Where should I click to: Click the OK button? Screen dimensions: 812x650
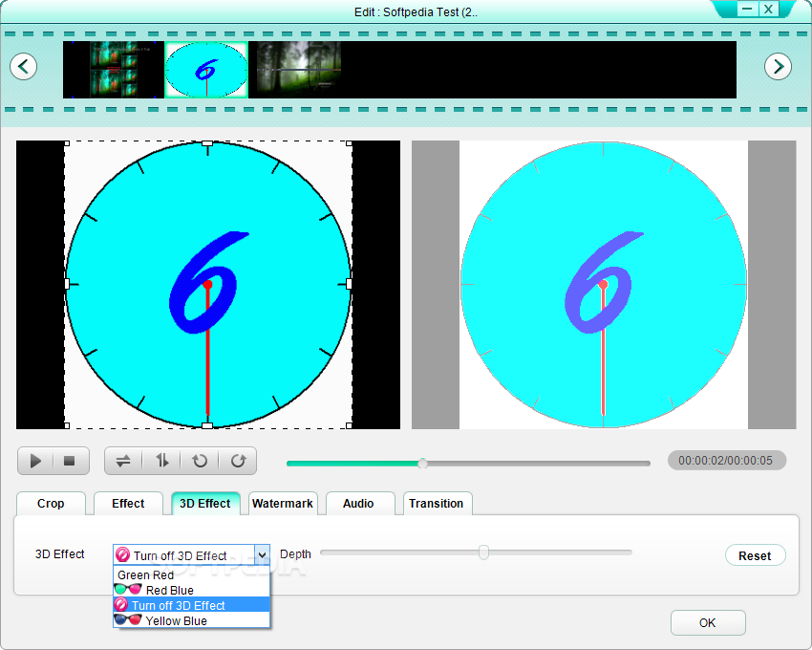(707, 622)
